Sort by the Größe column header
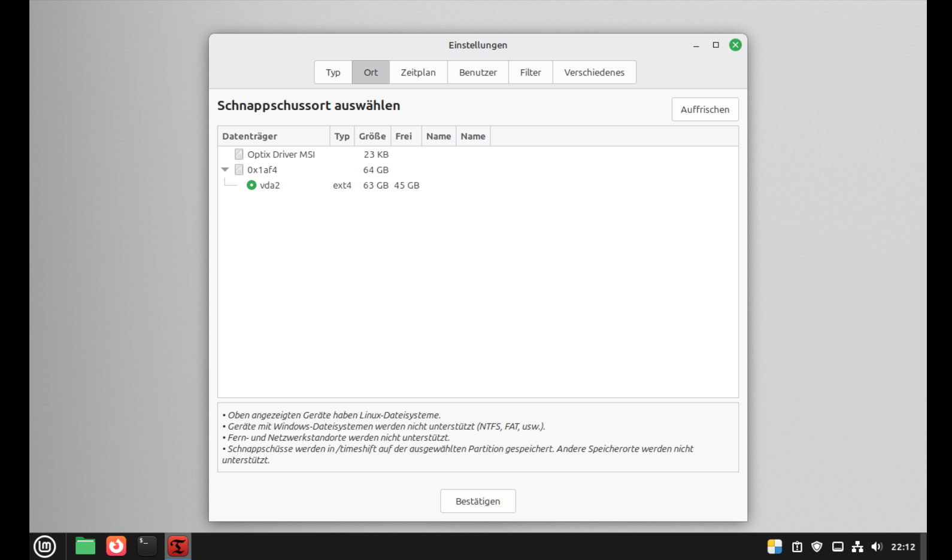 [372, 136]
